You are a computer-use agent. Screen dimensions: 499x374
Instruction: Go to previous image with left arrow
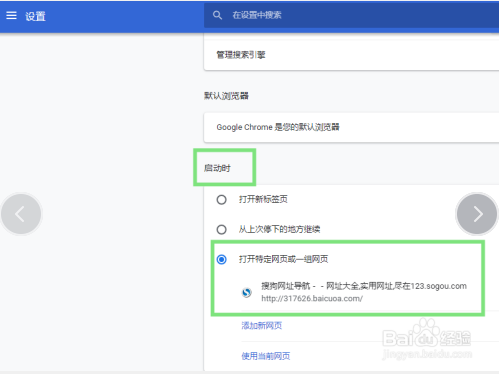(21, 214)
